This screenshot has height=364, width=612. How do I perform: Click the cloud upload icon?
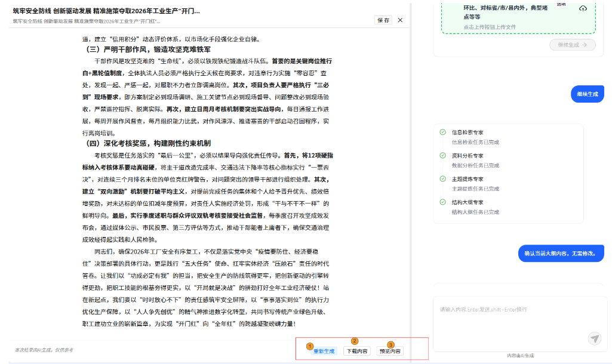pos(583,8)
